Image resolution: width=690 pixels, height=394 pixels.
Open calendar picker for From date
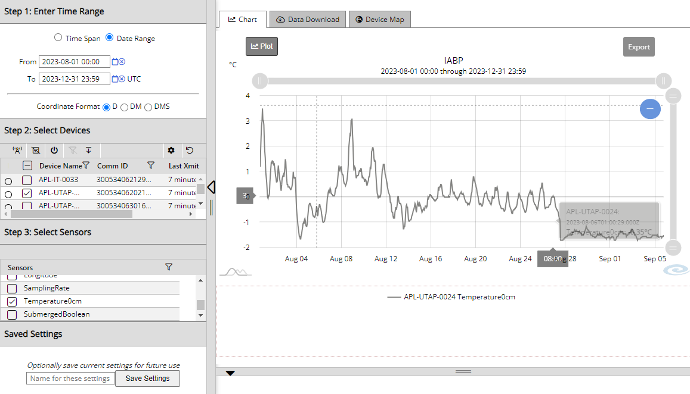click(115, 62)
